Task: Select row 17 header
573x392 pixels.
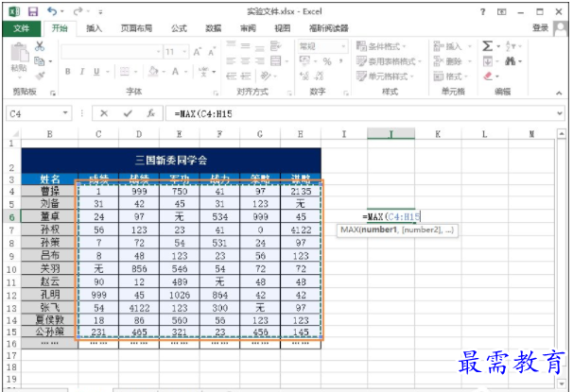Action: (x=11, y=355)
